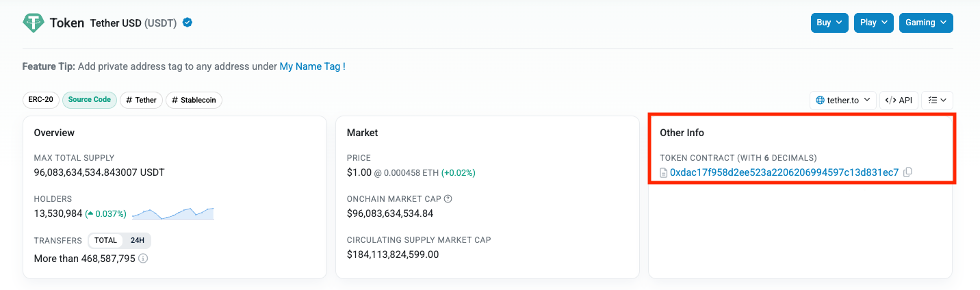Viewport: 980px width, 290px height.
Task: Click the Overview card heading
Action: pos(54,133)
